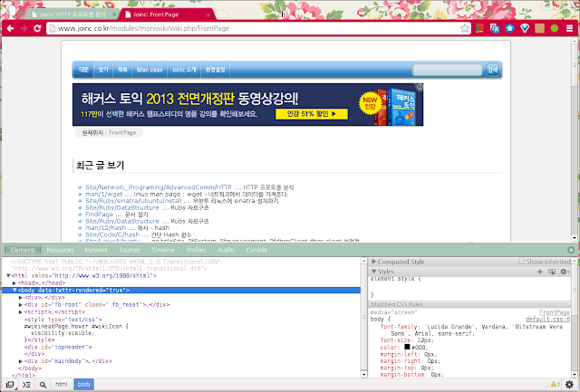
Task: Go back using browser back arrow
Action: (x=10, y=28)
